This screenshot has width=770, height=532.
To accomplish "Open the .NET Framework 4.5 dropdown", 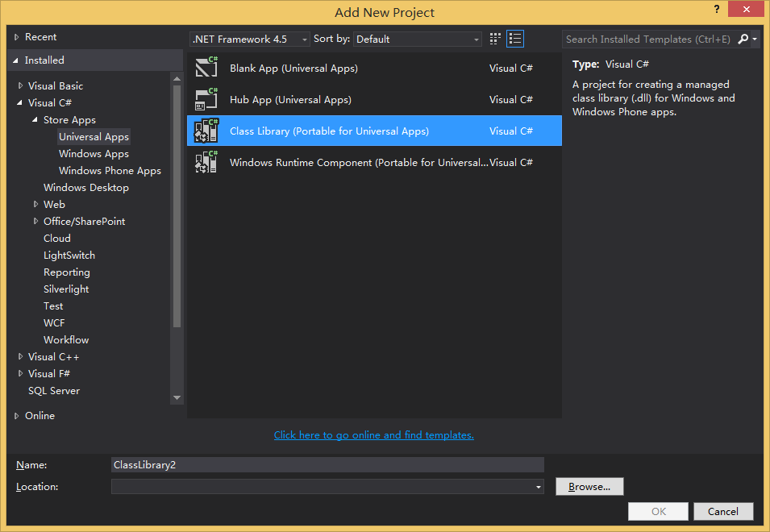I will coord(249,39).
